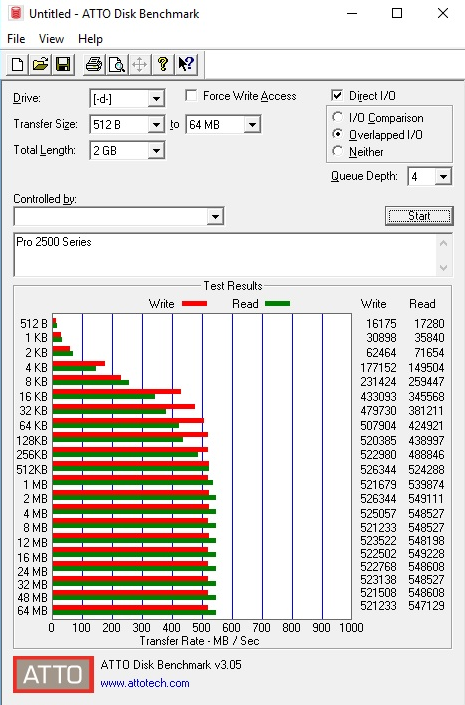
Task: Open the Total Length 2 GB dropdown
Action: (x=156, y=151)
